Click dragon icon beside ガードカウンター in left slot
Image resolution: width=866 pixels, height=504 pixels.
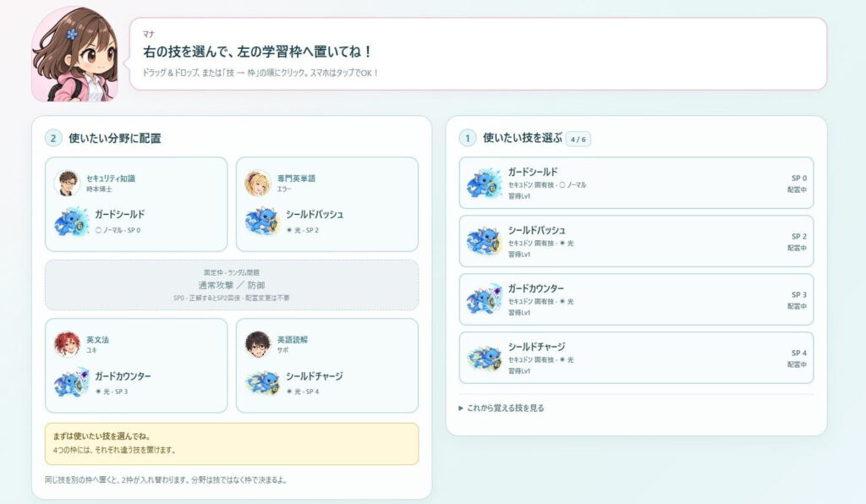coord(72,382)
